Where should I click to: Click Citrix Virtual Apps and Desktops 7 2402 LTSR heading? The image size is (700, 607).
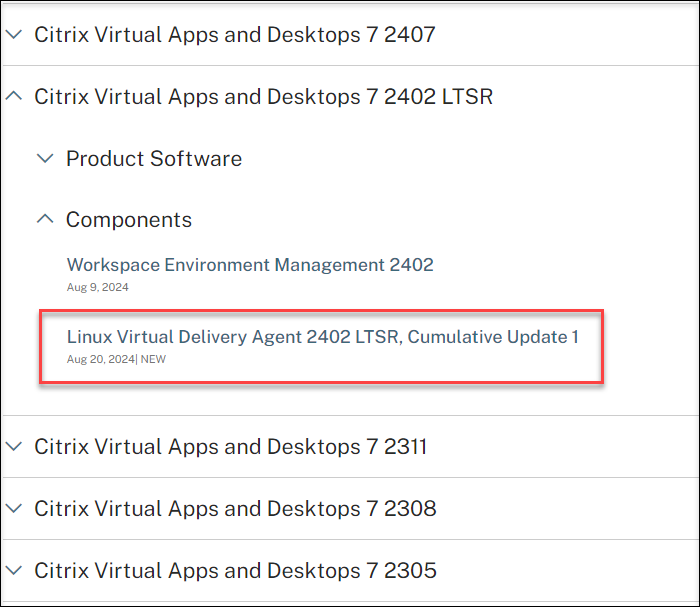[x=263, y=97]
